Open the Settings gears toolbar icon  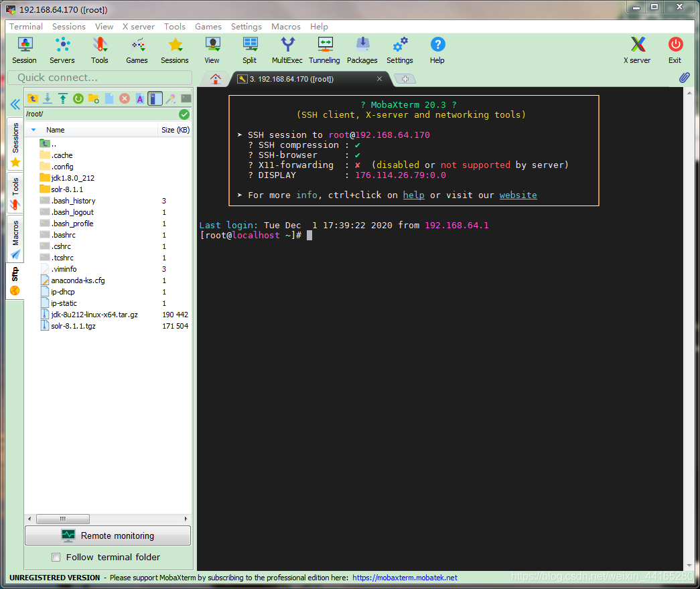pyautogui.click(x=399, y=50)
